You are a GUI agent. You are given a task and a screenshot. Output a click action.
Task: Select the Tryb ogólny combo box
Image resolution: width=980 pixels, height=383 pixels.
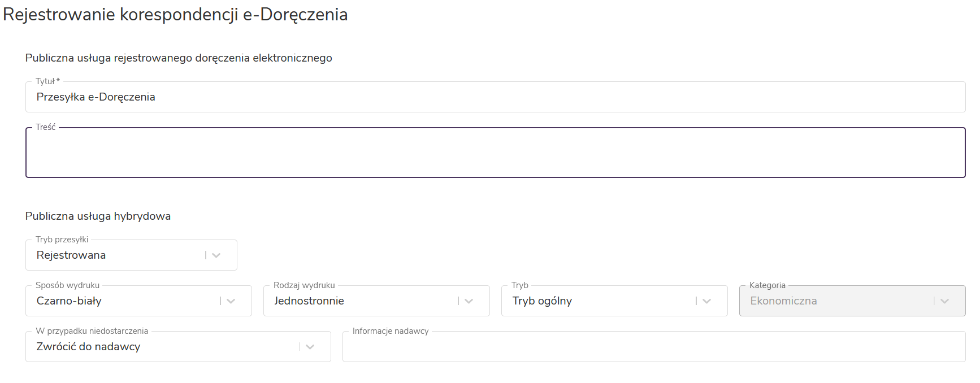coord(599,301)
